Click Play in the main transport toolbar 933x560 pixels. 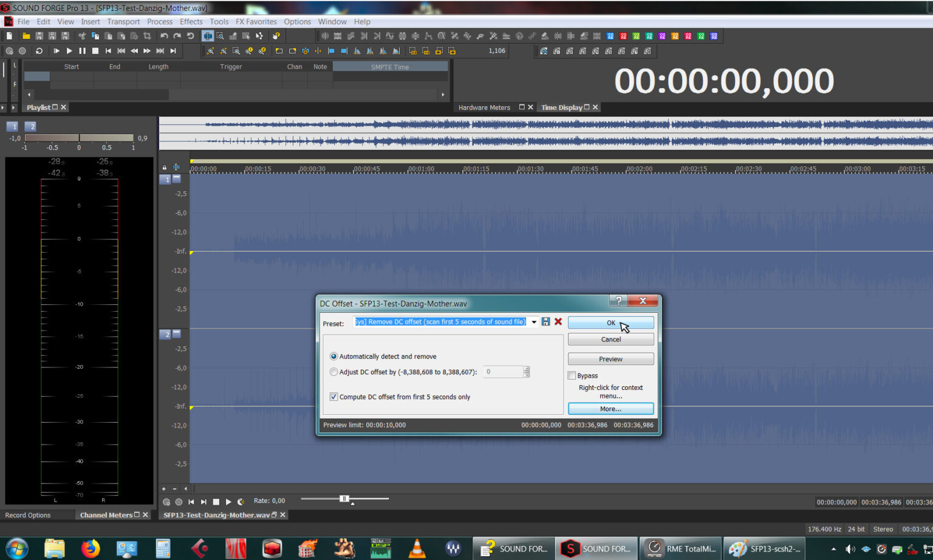(x=69, y=51)
